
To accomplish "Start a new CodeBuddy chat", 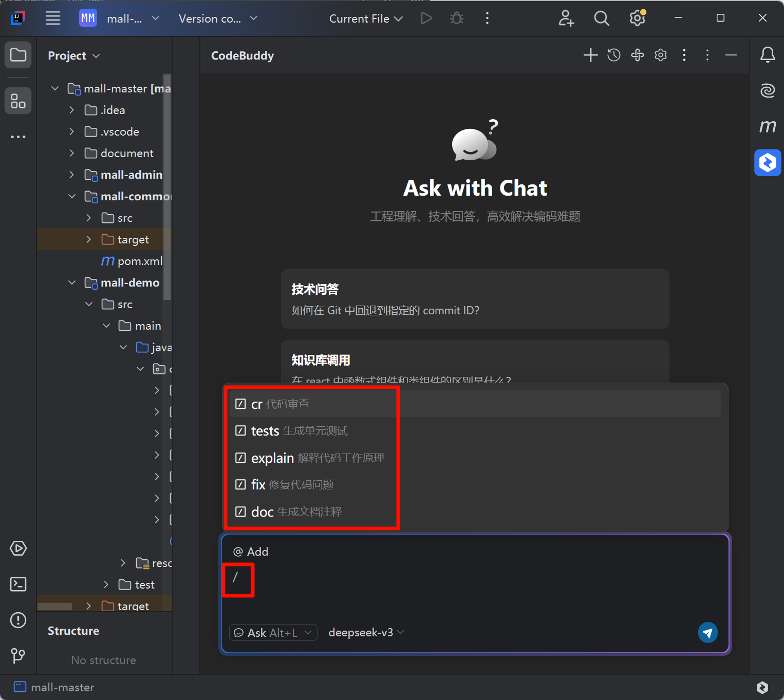I will pos(590,55).
